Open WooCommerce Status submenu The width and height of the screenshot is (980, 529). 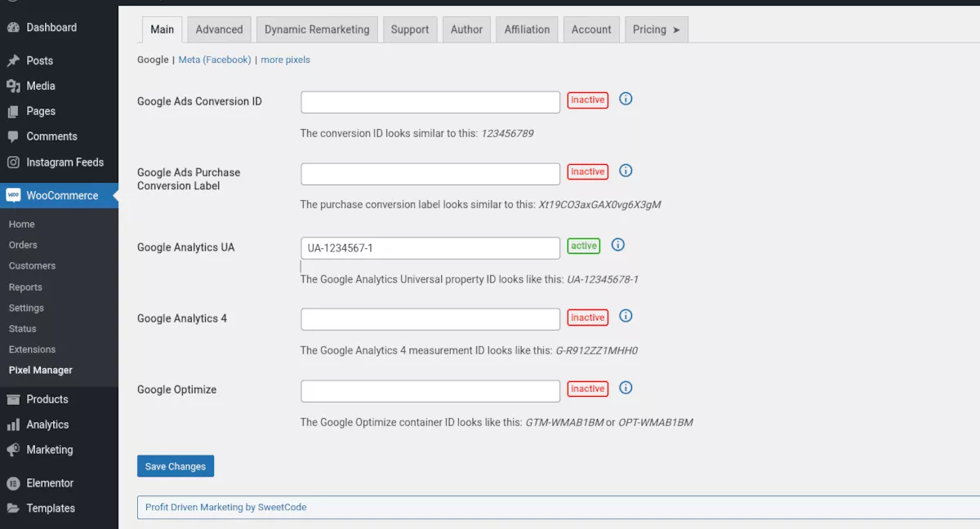(x=23, y=329)
